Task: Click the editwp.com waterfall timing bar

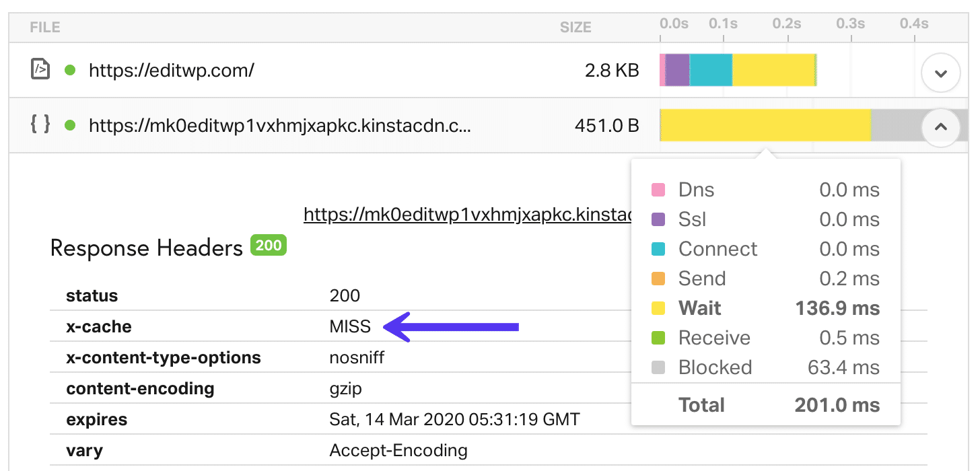Action: click(x=738, y=70)
